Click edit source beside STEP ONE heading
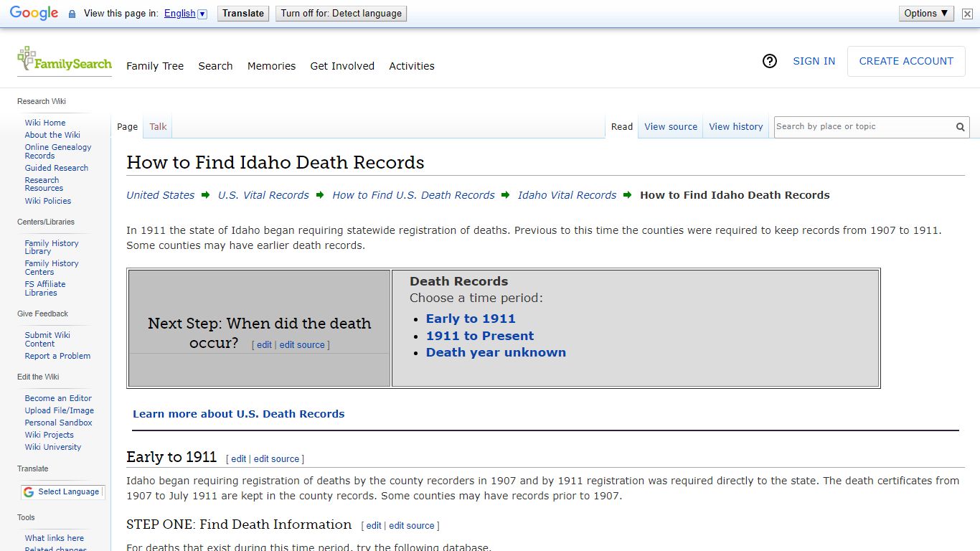The height and width of the screenshot is (551, 980). tap(412, 526)
